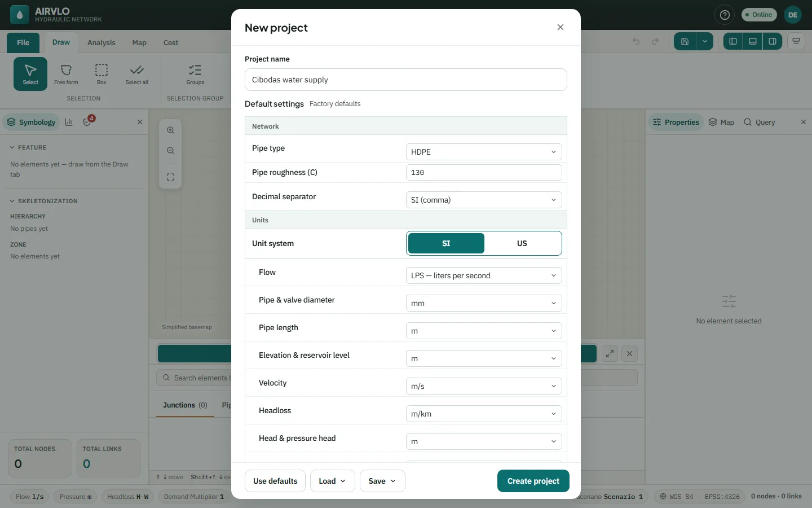Close the bottom table panel

click(629, 354)
